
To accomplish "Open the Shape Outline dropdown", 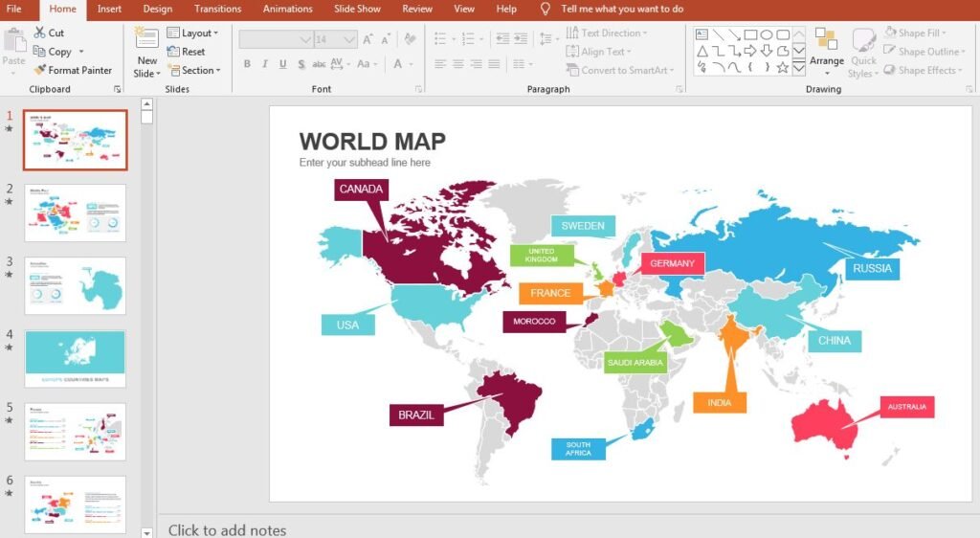I will 924,52.
